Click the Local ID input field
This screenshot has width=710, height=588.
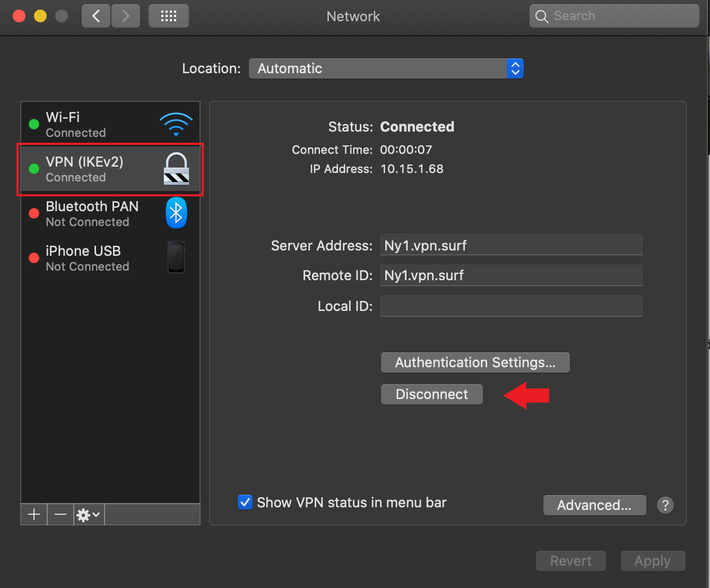(511, 306)
